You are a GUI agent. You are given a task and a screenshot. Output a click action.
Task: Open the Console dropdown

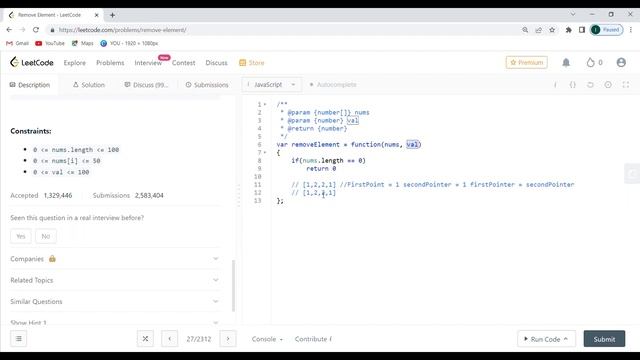(x=267, y=339)
